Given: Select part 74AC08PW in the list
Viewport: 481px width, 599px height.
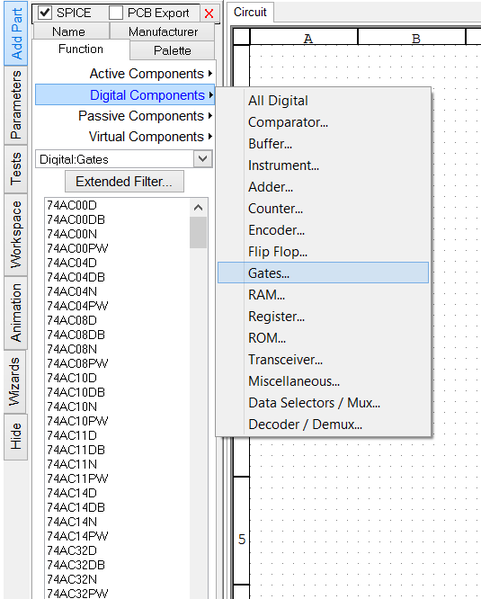Looking at the screenshot, I should (77, 363).
